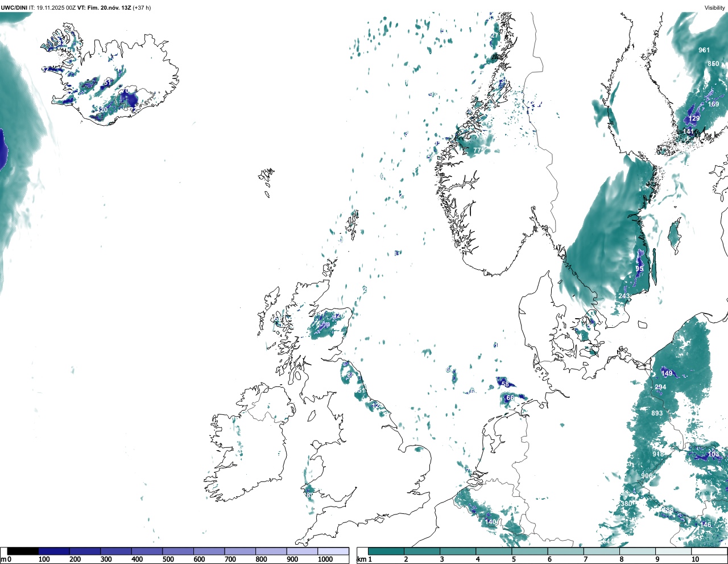Click the '380' visibility value on the map

pyautogui.click(x=626, y=504)
